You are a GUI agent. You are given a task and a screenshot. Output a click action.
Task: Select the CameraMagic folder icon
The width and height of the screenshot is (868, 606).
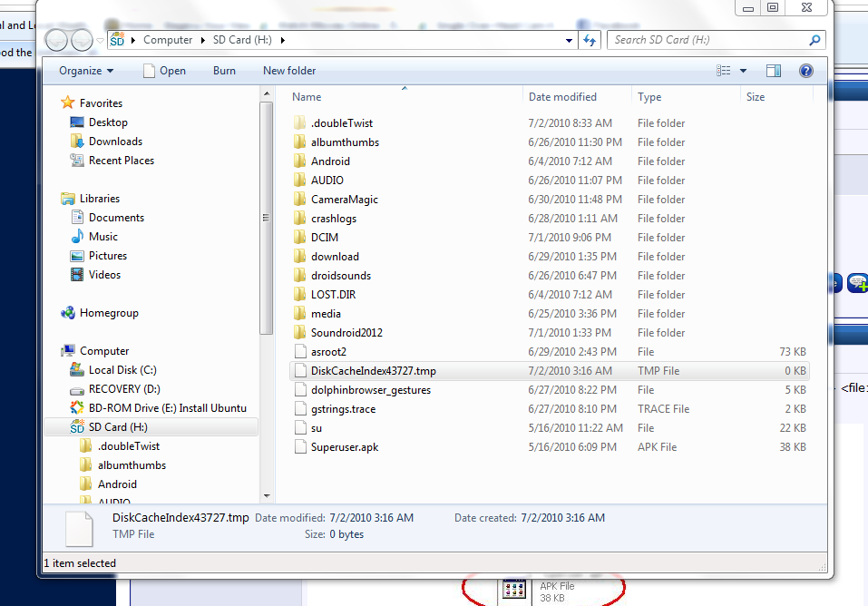coord(299,200)
